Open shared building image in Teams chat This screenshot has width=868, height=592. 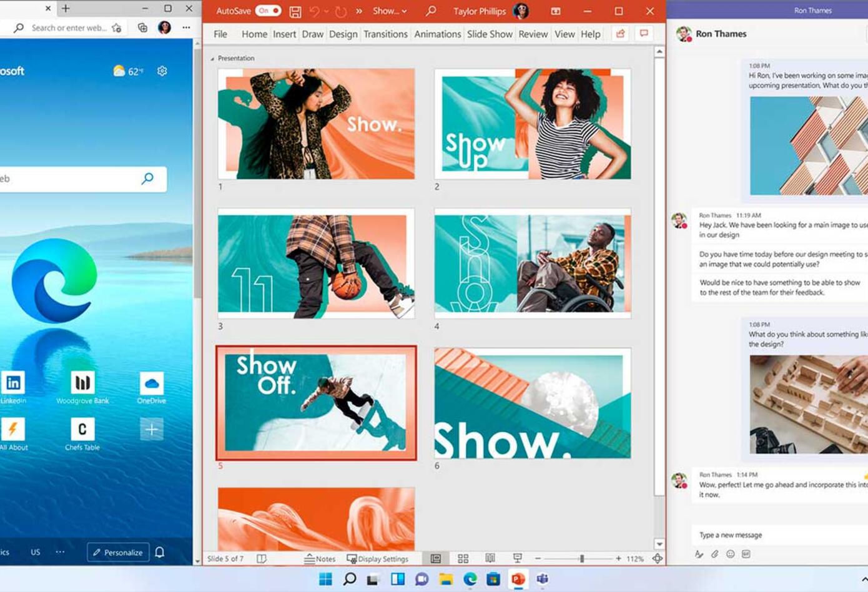click(809, 146)
